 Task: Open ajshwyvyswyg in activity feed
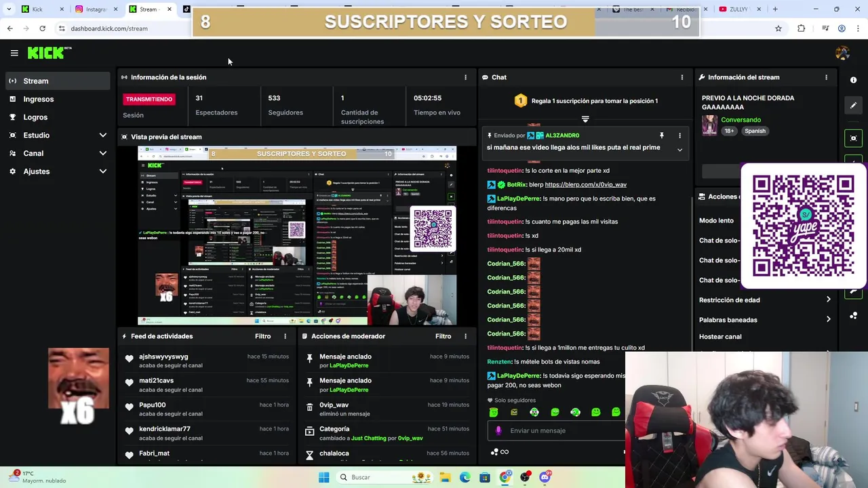click(163, 357)
